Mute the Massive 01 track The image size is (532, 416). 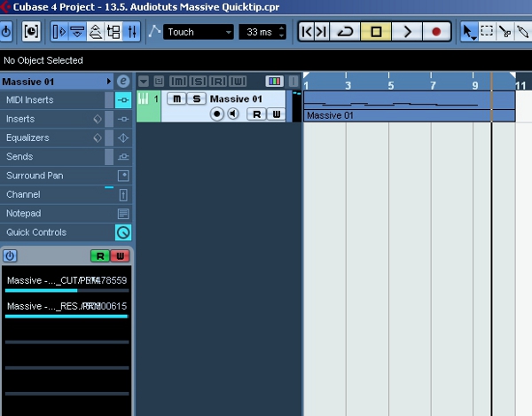point(176,98)
